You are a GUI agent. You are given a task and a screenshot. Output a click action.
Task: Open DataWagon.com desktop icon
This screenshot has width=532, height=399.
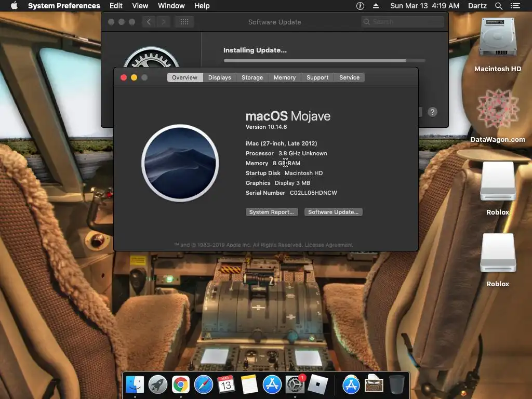(x=498, y=109)
